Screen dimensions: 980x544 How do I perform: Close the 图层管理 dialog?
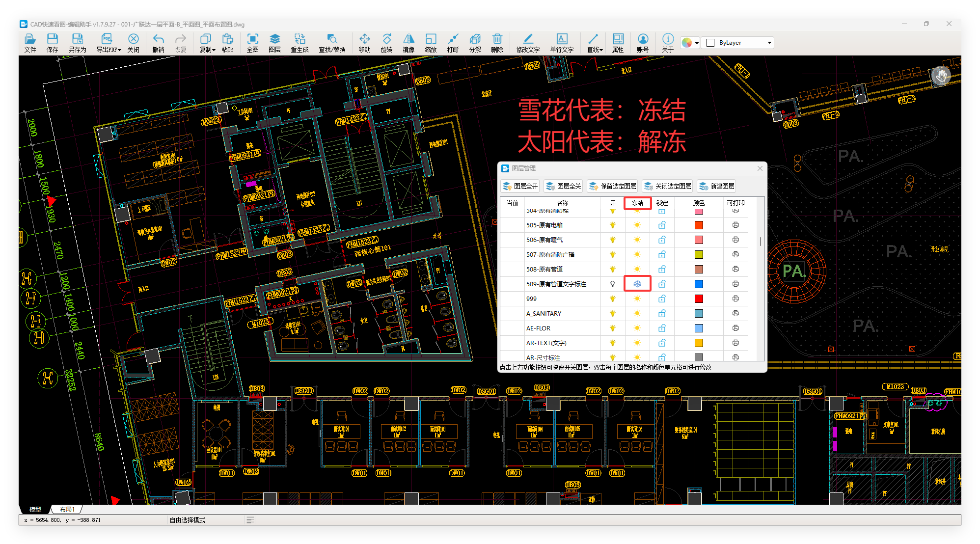point(760,168)
